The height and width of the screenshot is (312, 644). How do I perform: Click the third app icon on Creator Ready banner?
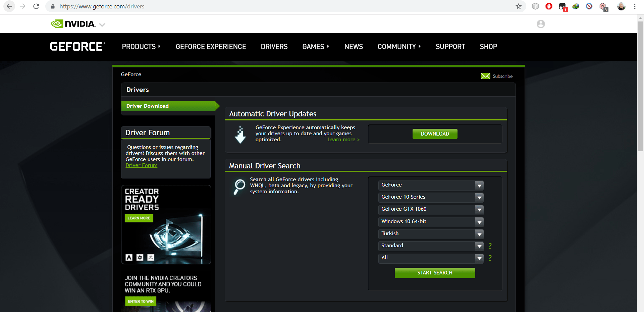[151, 257]
